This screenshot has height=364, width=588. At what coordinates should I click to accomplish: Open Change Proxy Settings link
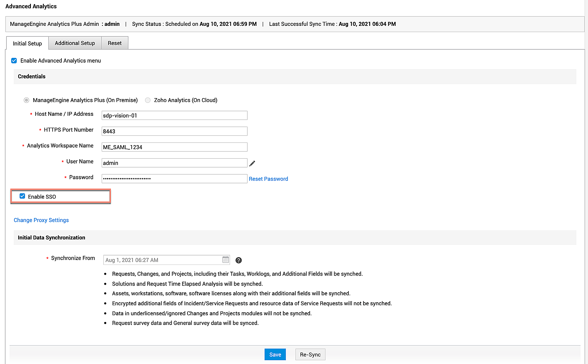[41, 220]
